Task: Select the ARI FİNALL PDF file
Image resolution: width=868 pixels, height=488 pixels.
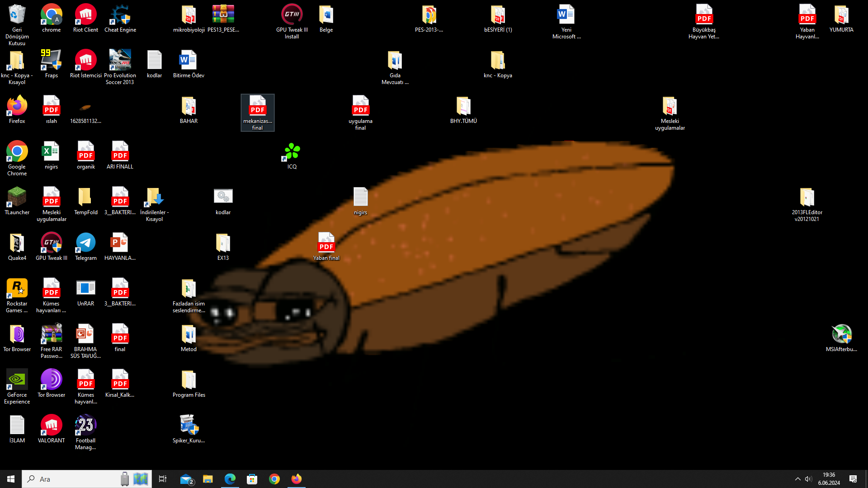Action: [120, 155]
